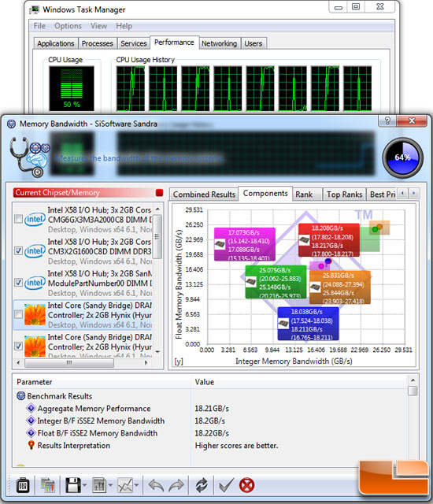
Task: Open the dropdown arrow next to line graph icon
Action: (136, 485)
